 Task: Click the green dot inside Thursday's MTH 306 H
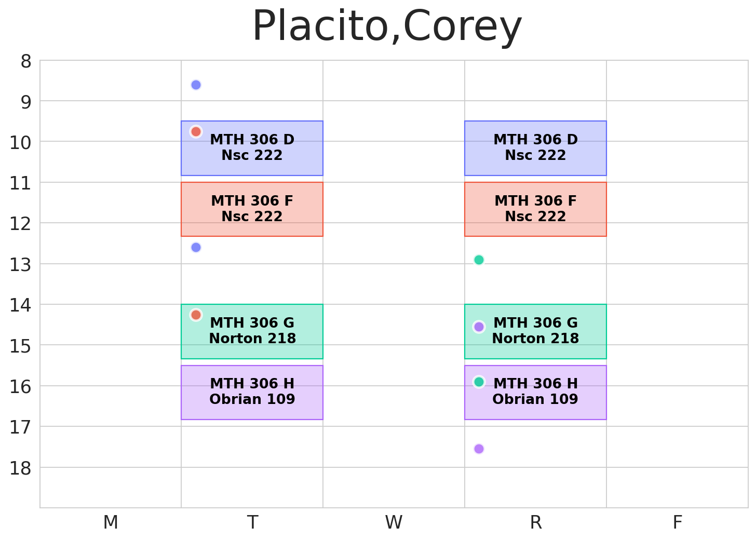click(x=479, y=382)
